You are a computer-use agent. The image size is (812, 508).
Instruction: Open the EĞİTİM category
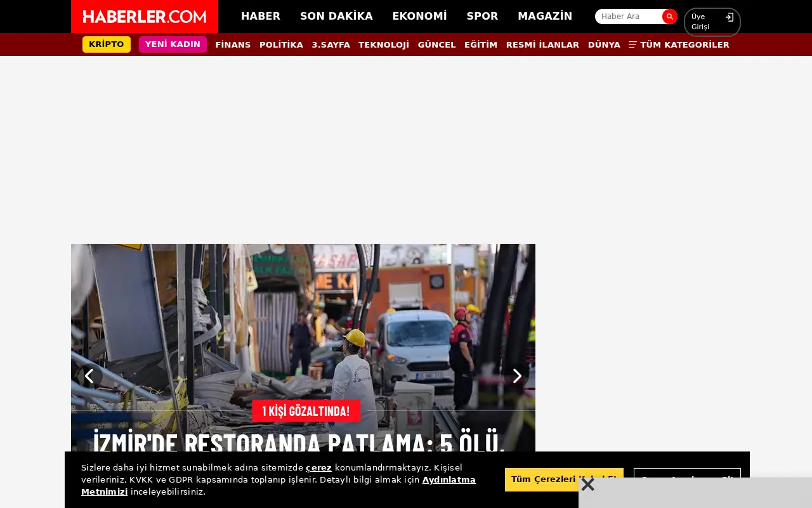pyautogui.click(x=481, y=44)
